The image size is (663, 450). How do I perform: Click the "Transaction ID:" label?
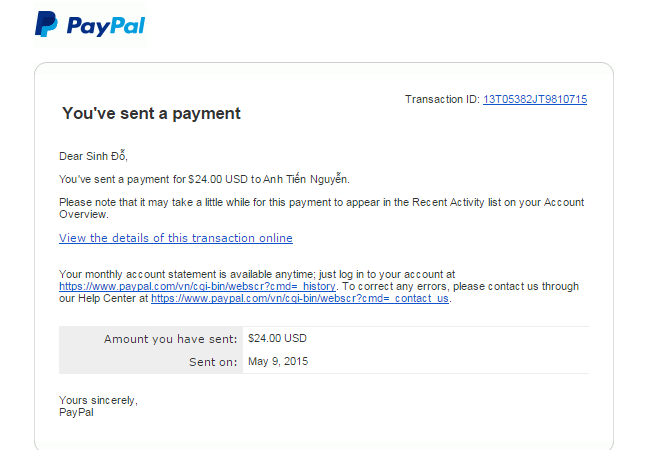pyautogui.click(x=442, y=99)
